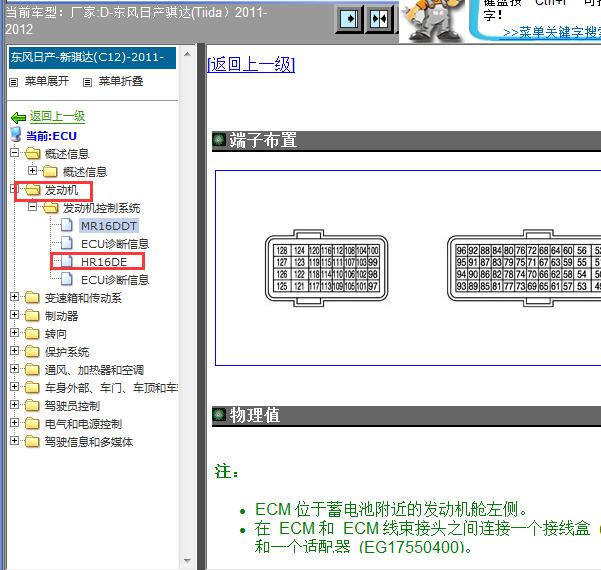The width and height of the screenshot is (601, 570).
Task: Click the 端子布置 section header icon
Action: click(219, 140)
